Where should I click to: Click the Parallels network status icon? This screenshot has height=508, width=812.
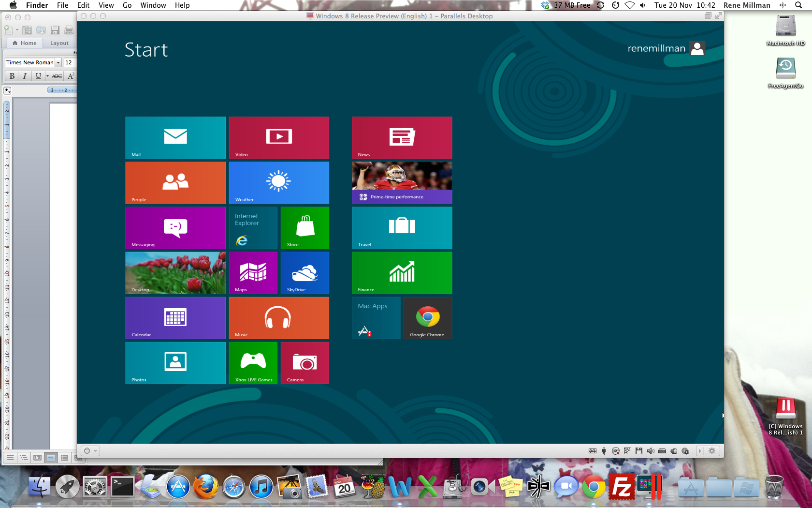(x=627, y=451)
